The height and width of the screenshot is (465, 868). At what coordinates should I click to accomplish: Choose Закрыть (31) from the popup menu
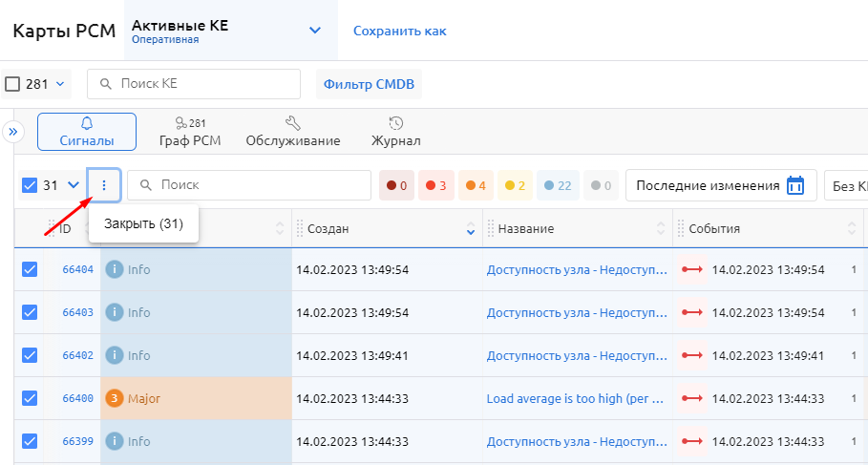coord(143,223)
